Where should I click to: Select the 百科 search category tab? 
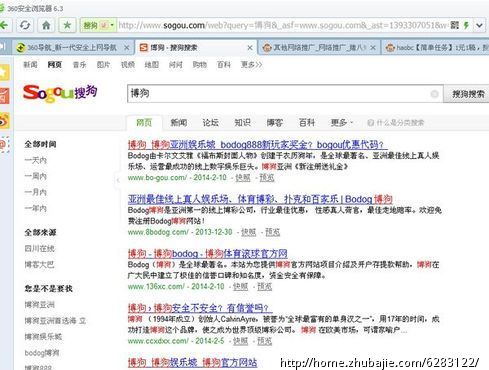click(x=307, y=122)
